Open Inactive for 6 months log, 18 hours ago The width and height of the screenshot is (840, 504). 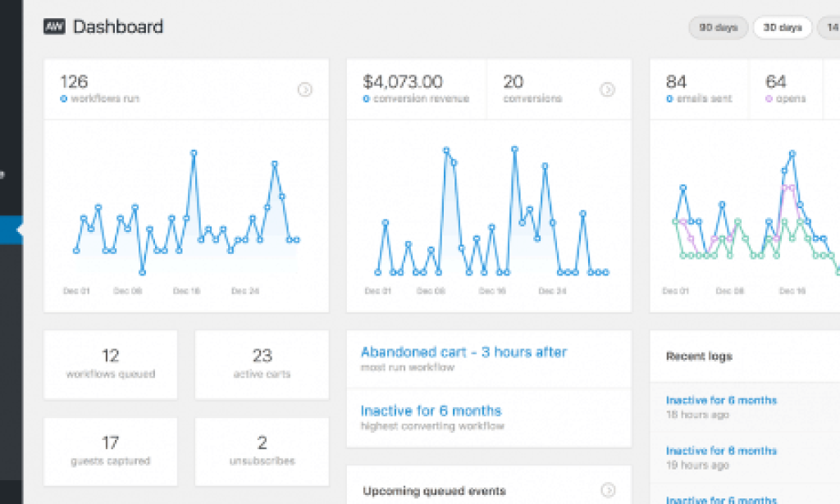click(x=721, y=400)
